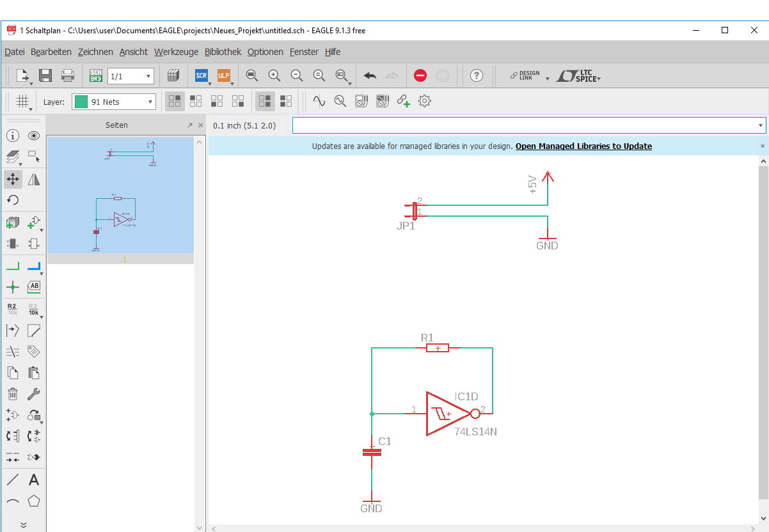Viewport: 769px width, 532px height.
Task: Click the Undo arrow
Action: 370,75
